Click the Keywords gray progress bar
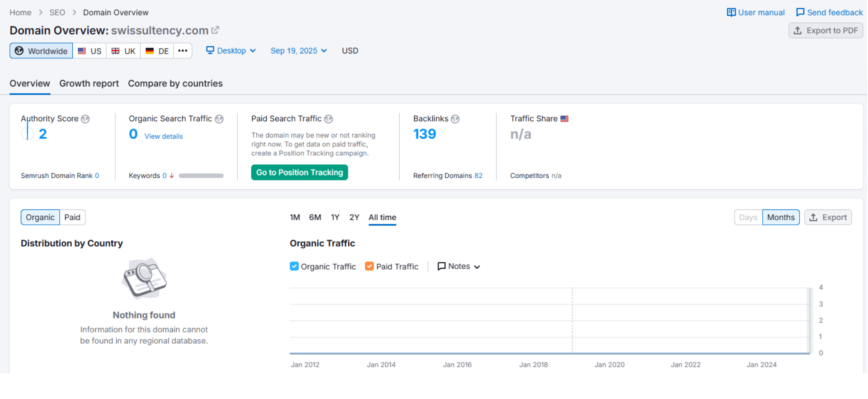Viewport: 868px width, 399px height. 201,176
